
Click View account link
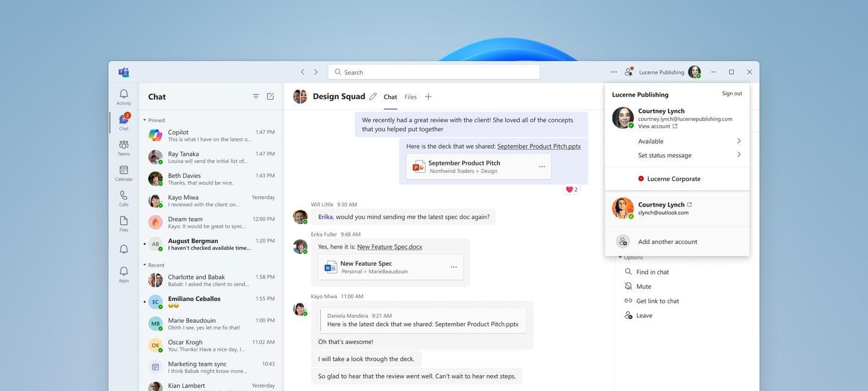tap(657, 126)
